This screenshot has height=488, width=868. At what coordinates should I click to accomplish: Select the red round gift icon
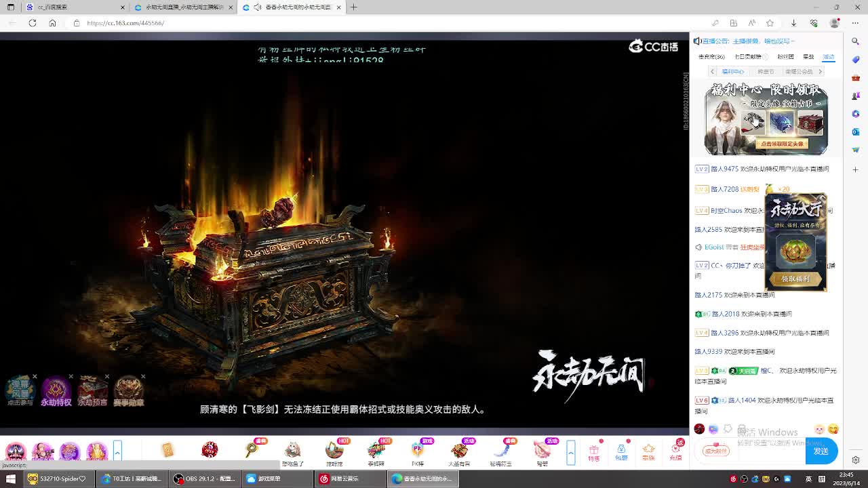point(210,449)
